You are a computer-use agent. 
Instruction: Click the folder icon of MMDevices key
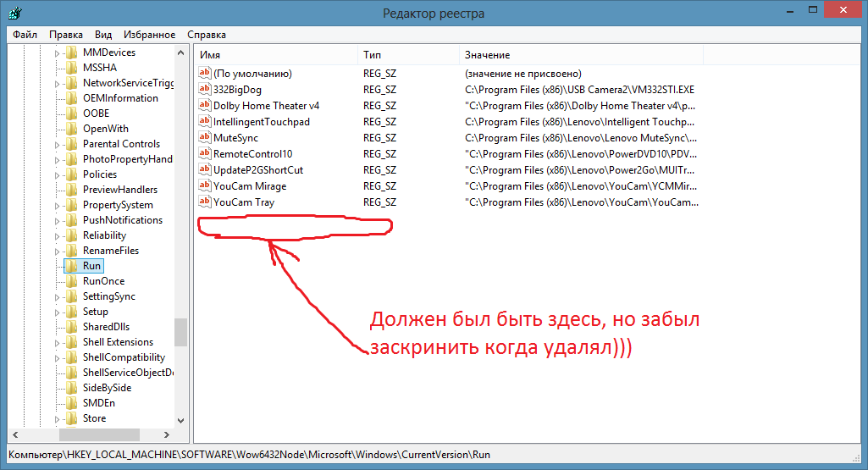pyautogui.click(x=72, y=53)
